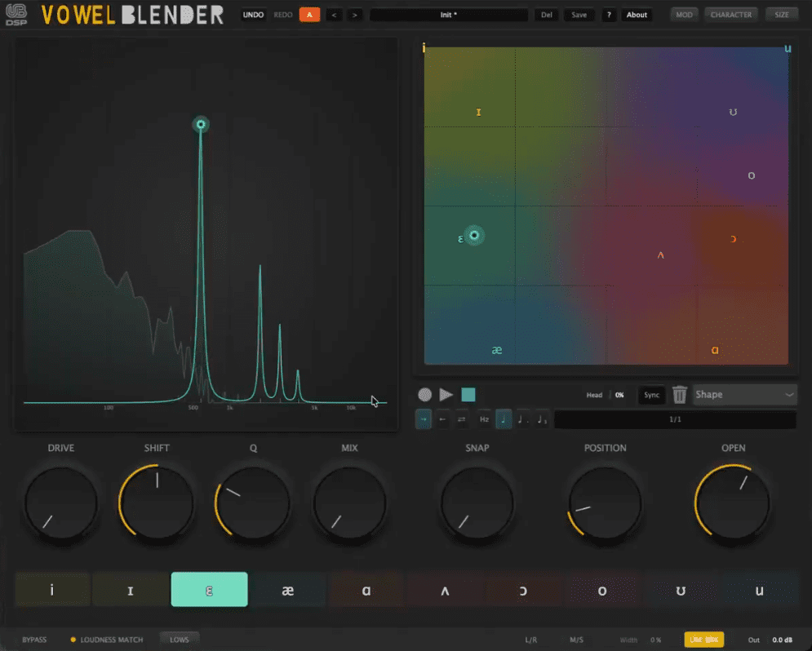Select the ʌ vowel button in bottom row

point(445,590)
